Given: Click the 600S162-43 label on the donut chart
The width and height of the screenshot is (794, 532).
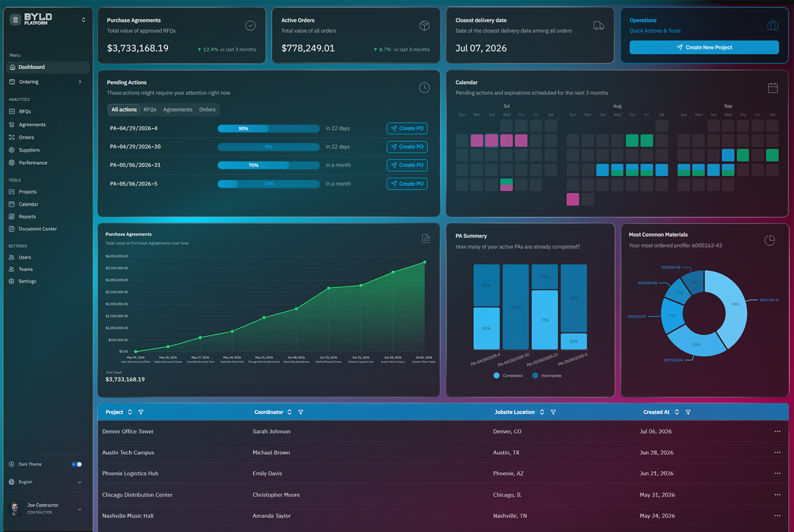Looking at the screenshot, I should tap(769, 300).
